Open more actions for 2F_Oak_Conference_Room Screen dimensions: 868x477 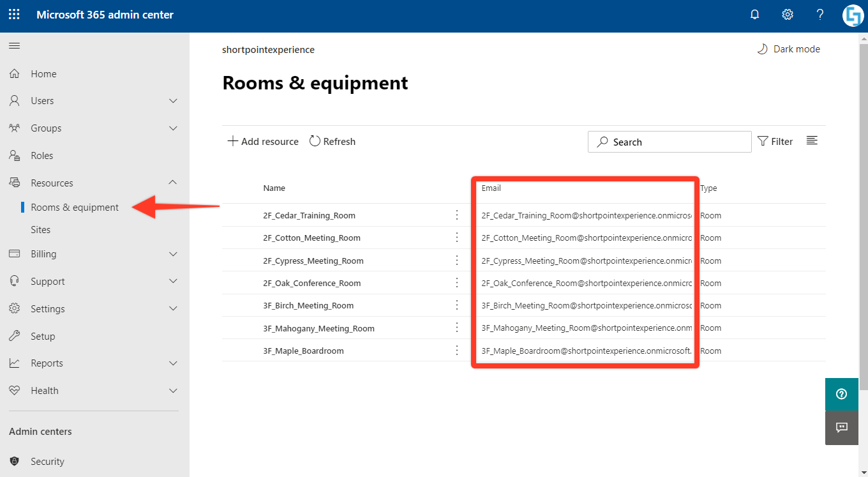click(457, 282)
